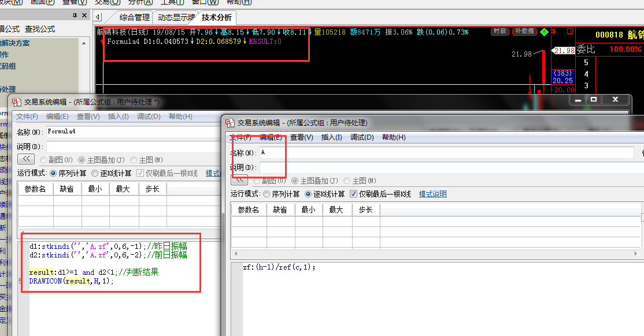Open 调试(D) menu in formula A editor
This screenshot has width=644, height=336.
point(362,137)
